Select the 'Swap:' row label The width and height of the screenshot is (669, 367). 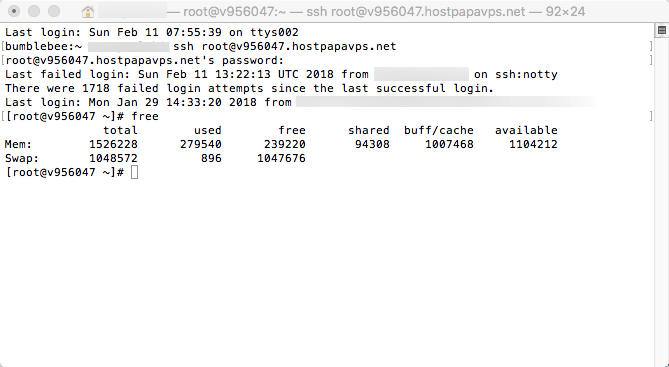pos(22,158)
